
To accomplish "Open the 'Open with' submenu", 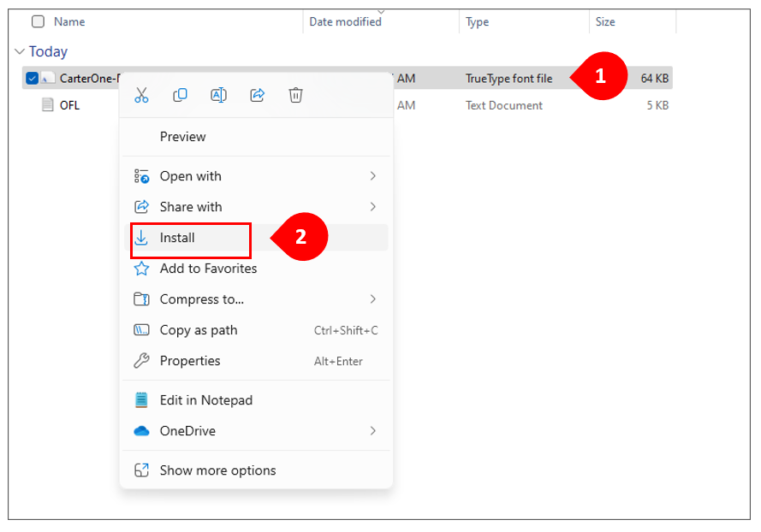I will point(256,176).
